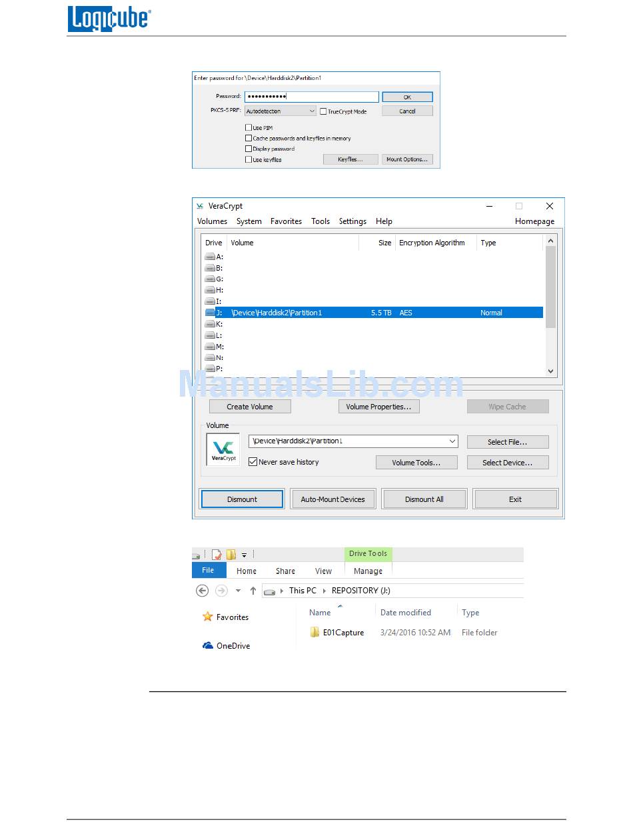Viewport: 633px width, 840px height.
Task: Select the G: drive icon in VeraCrypt list
Action: 210,279
